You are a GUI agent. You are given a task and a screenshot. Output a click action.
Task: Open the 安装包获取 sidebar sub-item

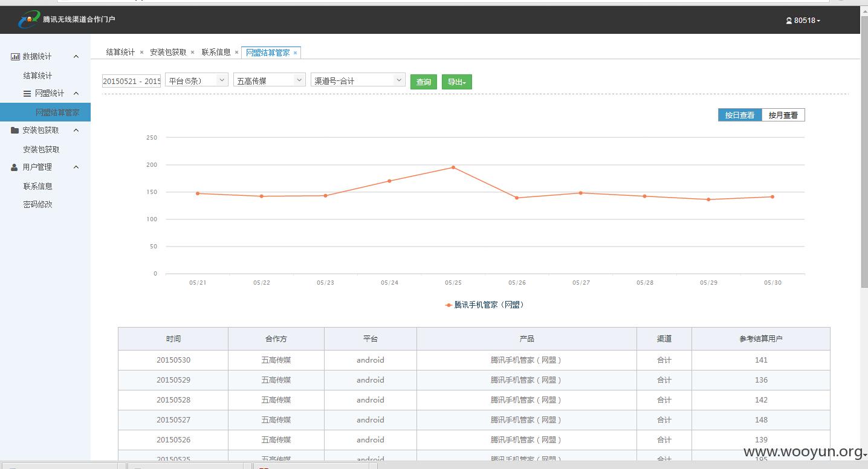[x=41, y=149]
